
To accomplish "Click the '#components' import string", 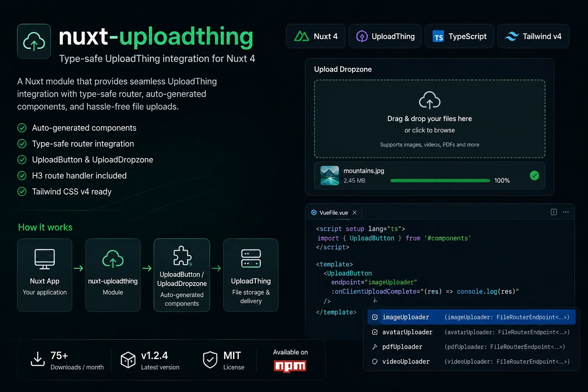I will click(x=448, y=238).
